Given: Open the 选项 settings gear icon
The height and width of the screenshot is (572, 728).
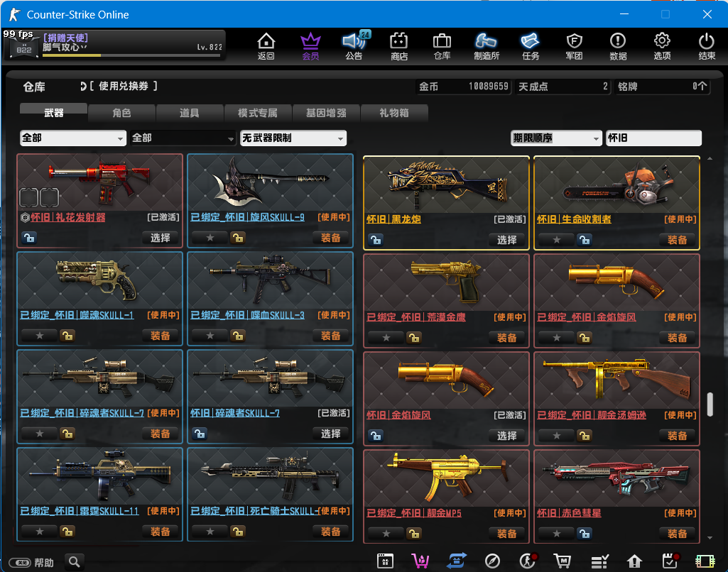Looking at the screenshot, I should 662,46.
